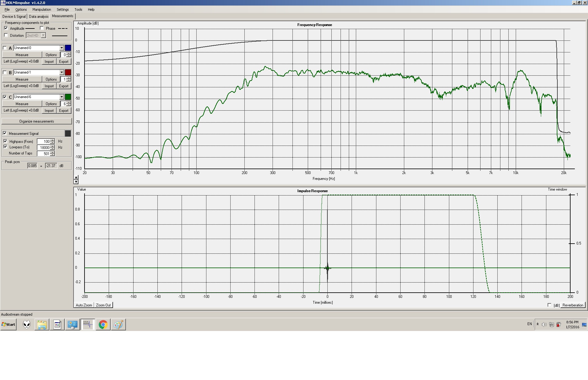Viewport: 588px width, 380px height.
Task: Click the Zoom Out button
Action: point(104,305)
